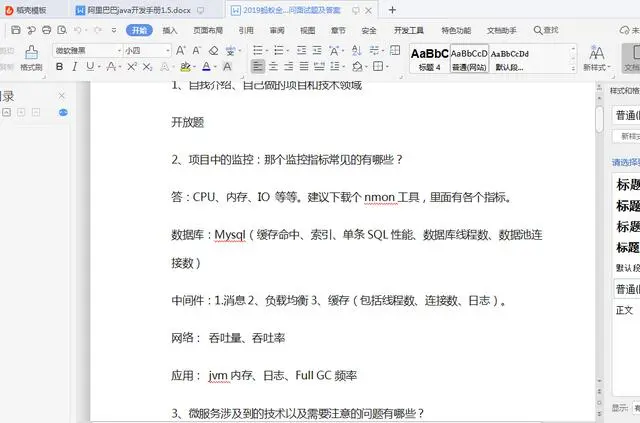640x423 pixels.
Task: Apply Italic formatting
Action: (75, 67)
